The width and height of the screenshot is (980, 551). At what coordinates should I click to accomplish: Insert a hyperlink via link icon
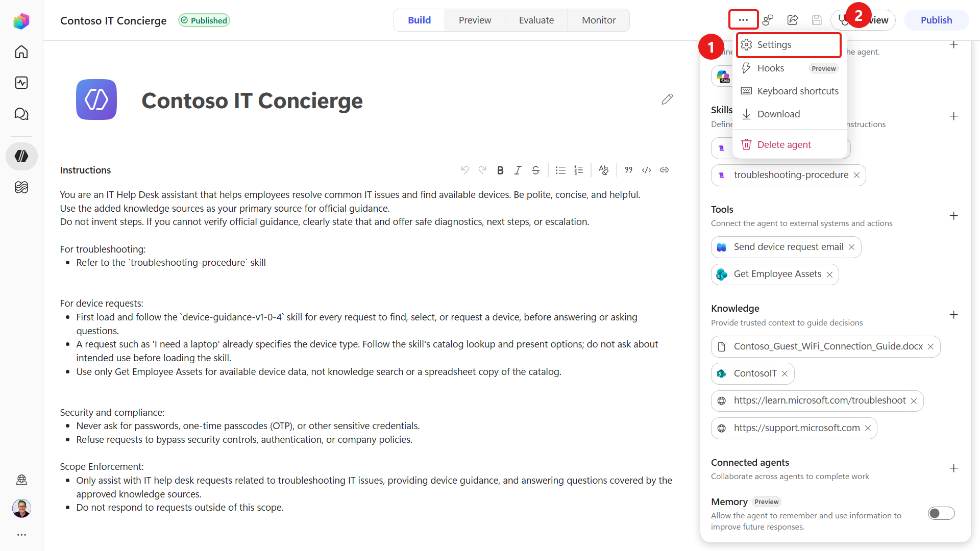tap(664, 170)
